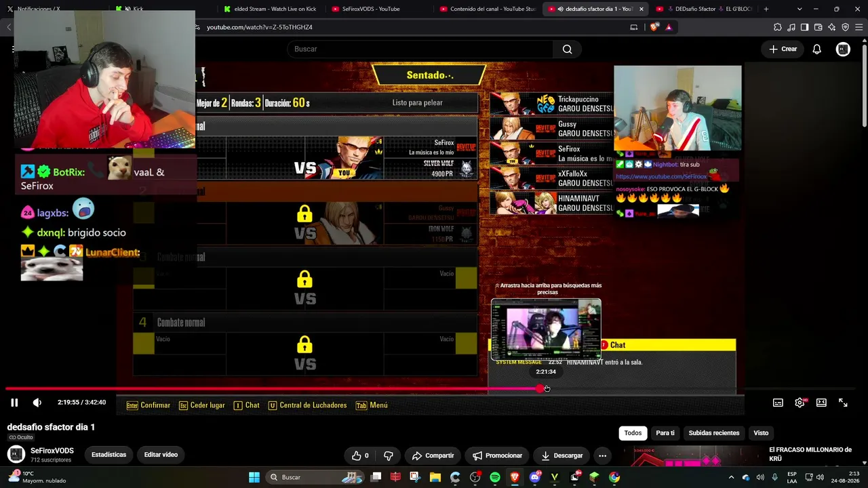Click the Brave Shields lion icon
Image resolution: width=868 pixels, height=488 pixels.
click(x=654, y=27)
